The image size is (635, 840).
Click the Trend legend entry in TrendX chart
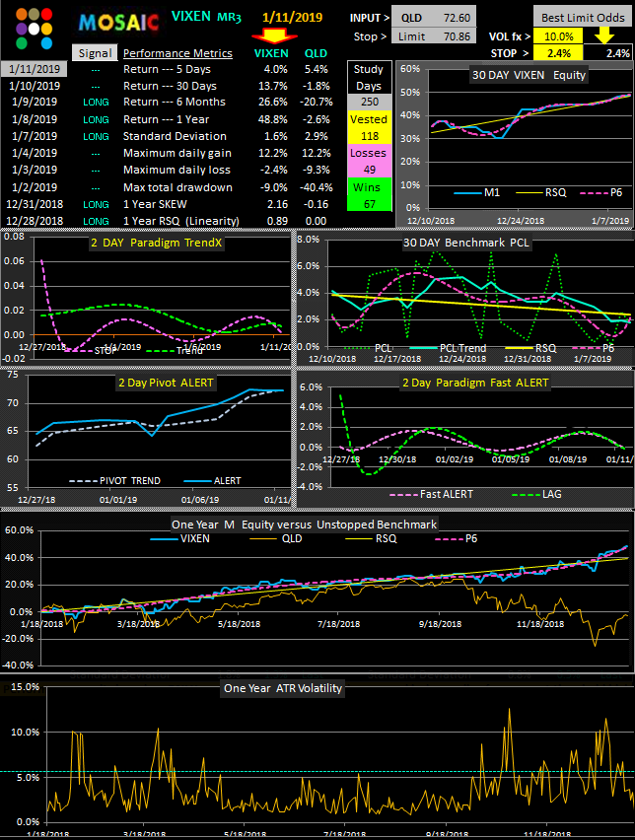tap(175, 350)
